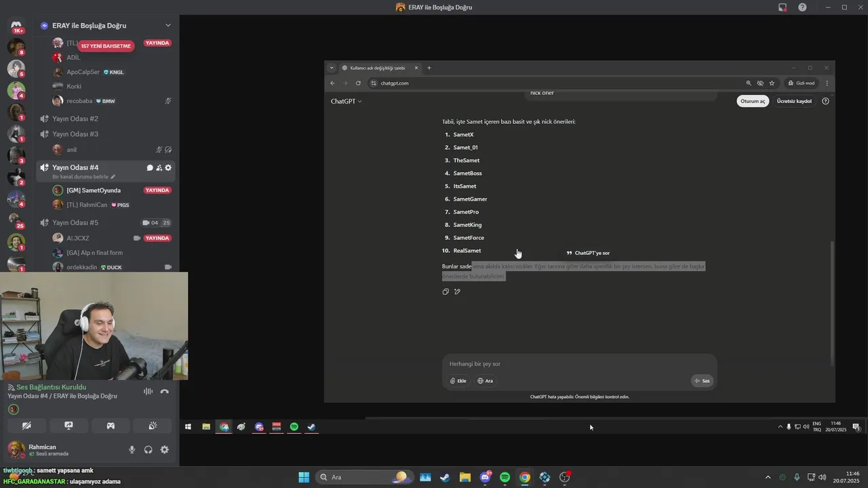Start voice mode with Ses button
868x488 pixels.
702,381
